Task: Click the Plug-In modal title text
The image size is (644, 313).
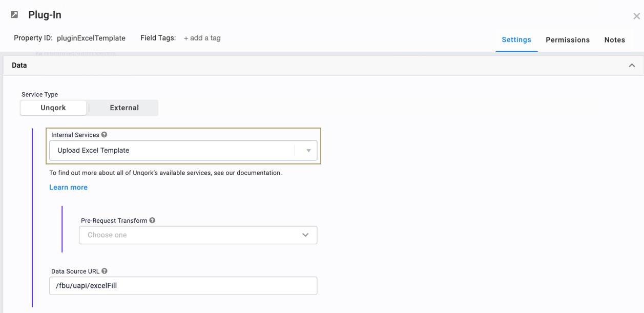Action: click(45, 15)
